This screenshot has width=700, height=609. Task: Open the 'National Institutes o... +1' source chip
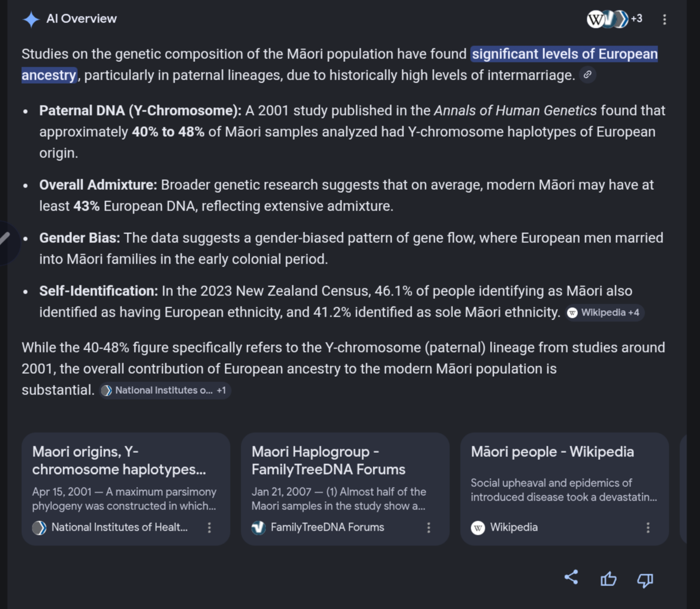[165, 390]
